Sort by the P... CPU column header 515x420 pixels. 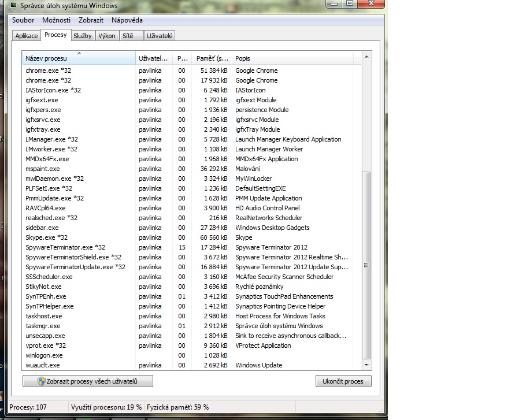point(182,58)
